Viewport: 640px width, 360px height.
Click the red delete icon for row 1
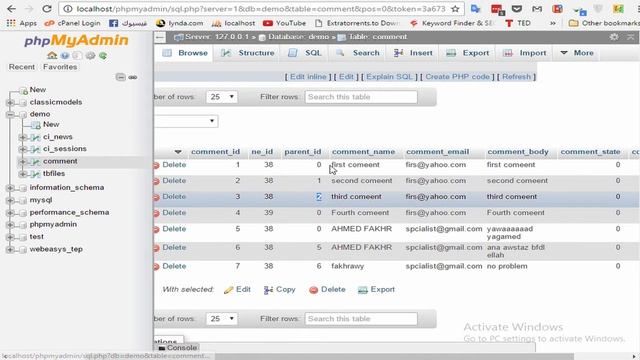156,165
